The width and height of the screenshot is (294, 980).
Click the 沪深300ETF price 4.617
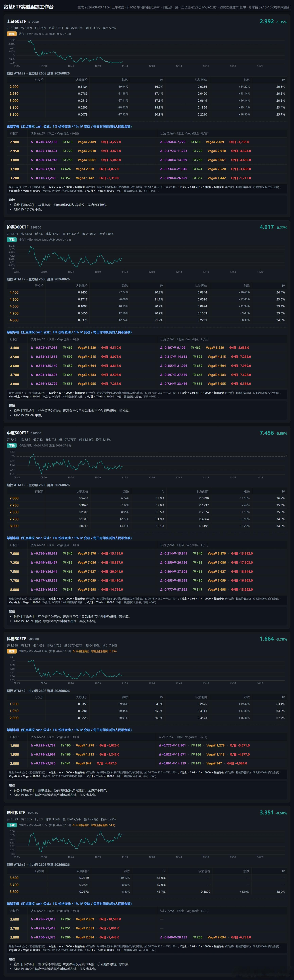tap(267, 227)
